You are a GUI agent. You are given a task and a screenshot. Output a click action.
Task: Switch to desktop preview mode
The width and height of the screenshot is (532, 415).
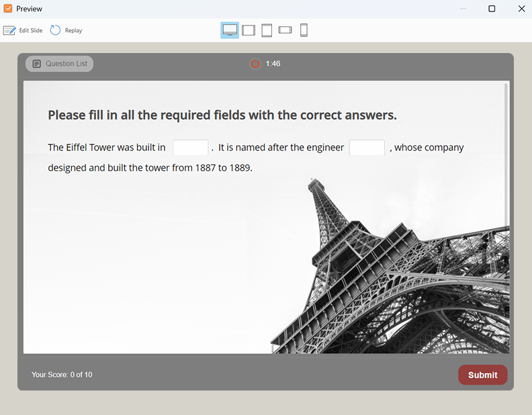point(230,30)
